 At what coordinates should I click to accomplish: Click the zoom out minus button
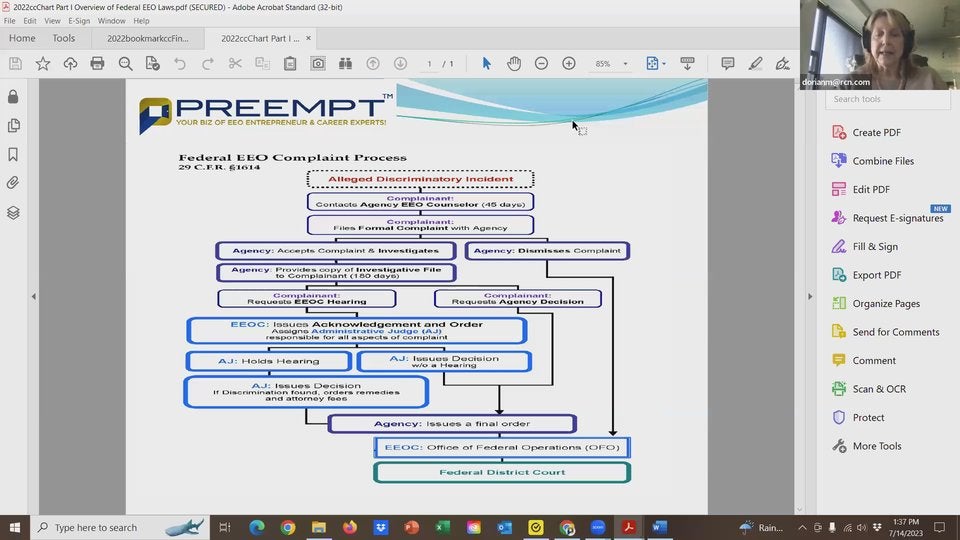[541, 63]
